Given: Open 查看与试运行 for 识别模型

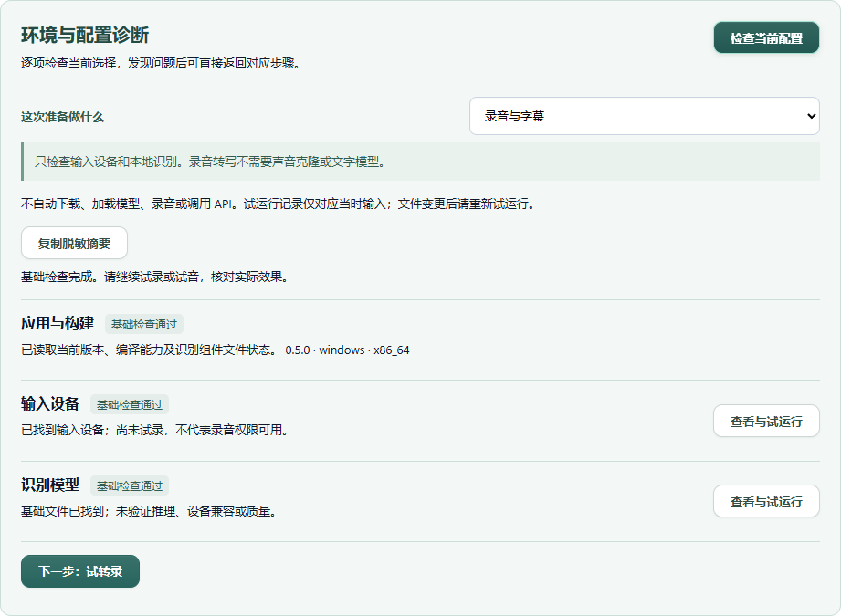Looking at the screenshot, I should 766,501.
